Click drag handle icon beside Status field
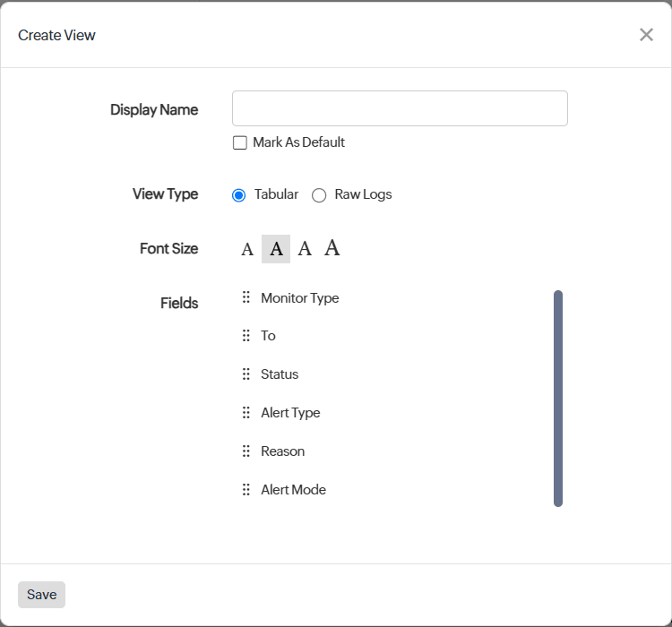This screenshot has width=672, height=627. [246, 374]
